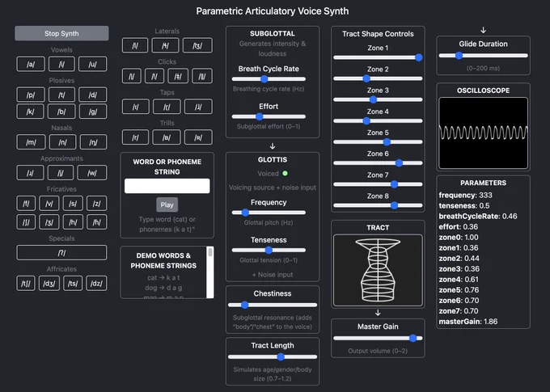
Task: Adjust the Zone 2 tract slider
Action: coord(378,78)
